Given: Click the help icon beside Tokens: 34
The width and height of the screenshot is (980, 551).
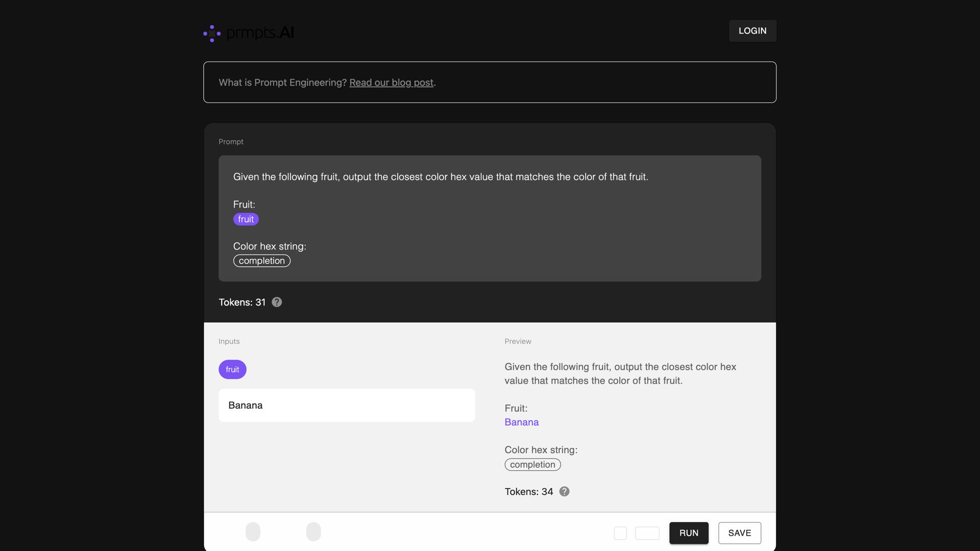Looking at the screenshot, I should (564, 492).
